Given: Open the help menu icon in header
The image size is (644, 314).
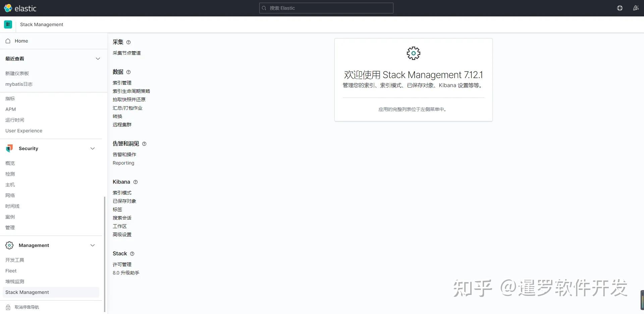Looking at the screenshot, I should [620, 8].
